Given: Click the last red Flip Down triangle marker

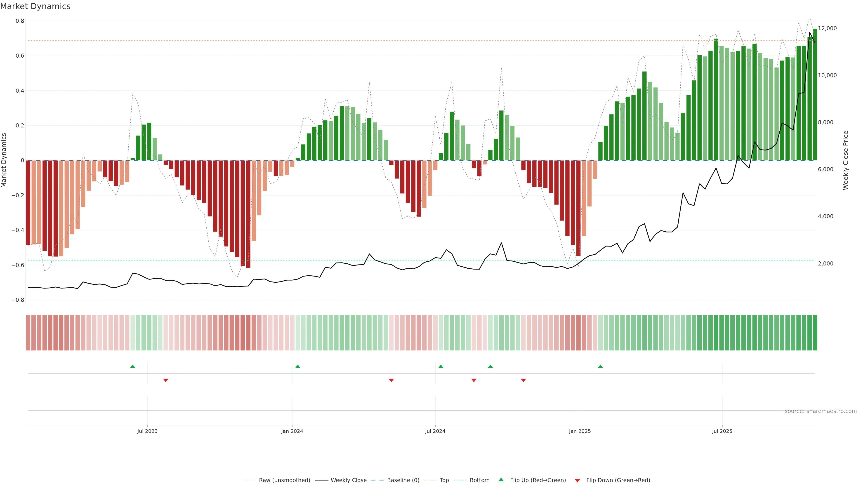Looking at the screenshot, I should [523, 380].
